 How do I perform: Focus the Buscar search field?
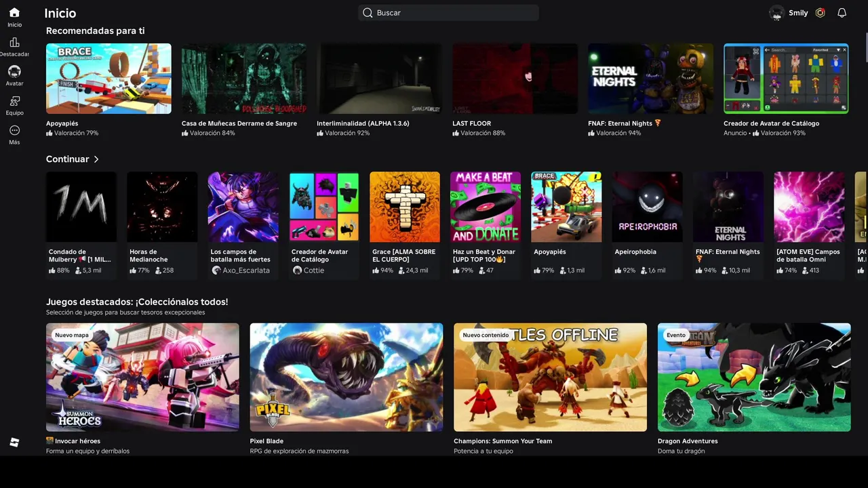click(x=448, y=13)
